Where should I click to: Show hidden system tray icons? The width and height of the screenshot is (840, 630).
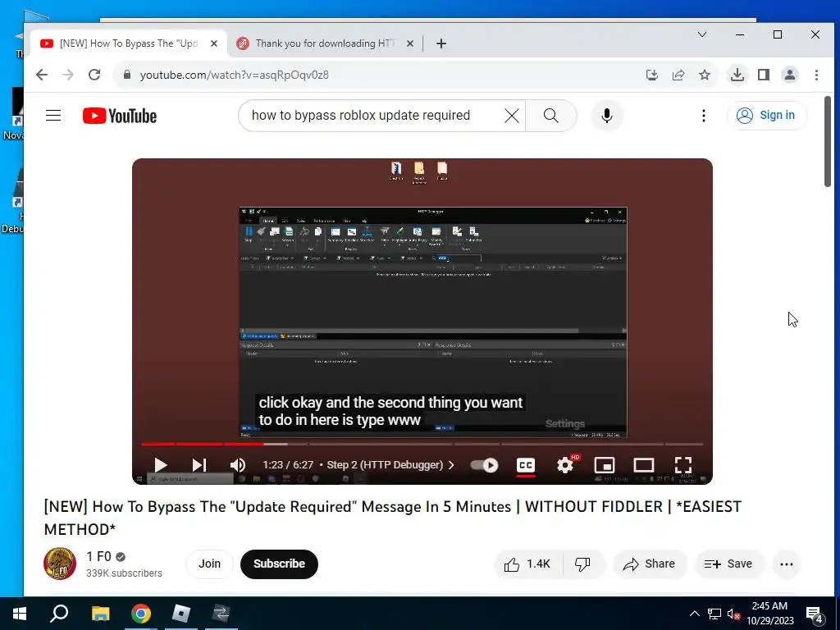tap(694, 614)
